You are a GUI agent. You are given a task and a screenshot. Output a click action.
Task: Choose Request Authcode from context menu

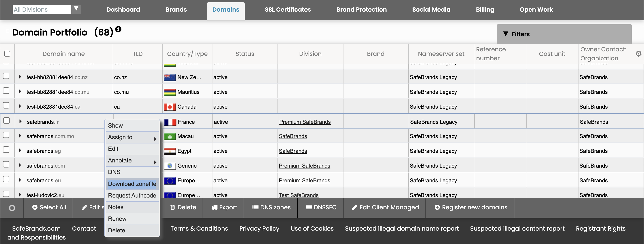click(x=132, y=196)
